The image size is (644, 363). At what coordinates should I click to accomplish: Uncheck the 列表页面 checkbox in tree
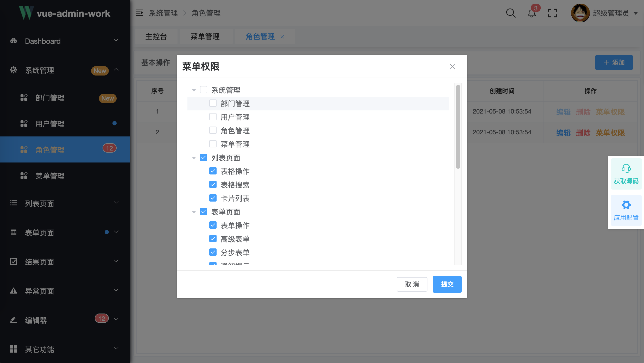click(204, 158)
